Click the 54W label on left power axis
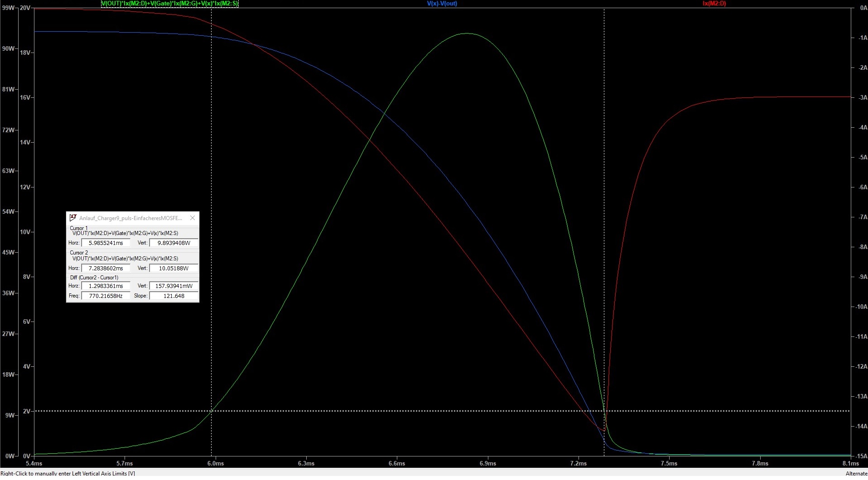 [8, 211]
